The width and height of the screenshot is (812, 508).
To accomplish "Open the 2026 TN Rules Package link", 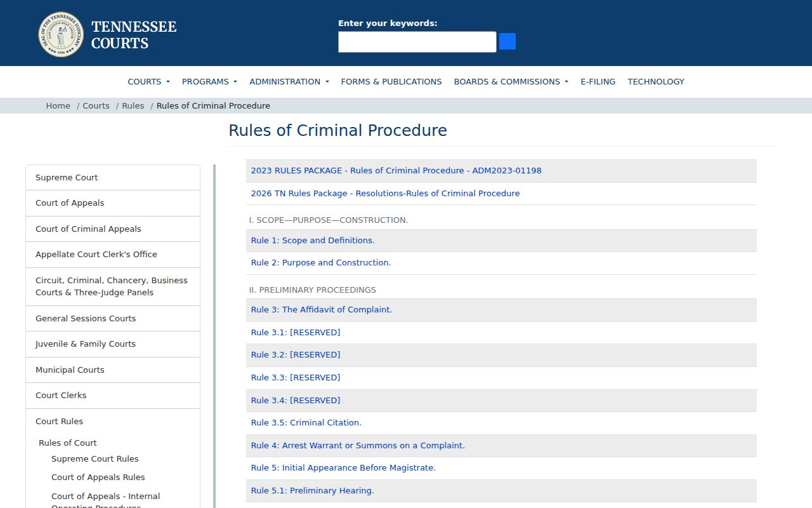I will (385, 194).
